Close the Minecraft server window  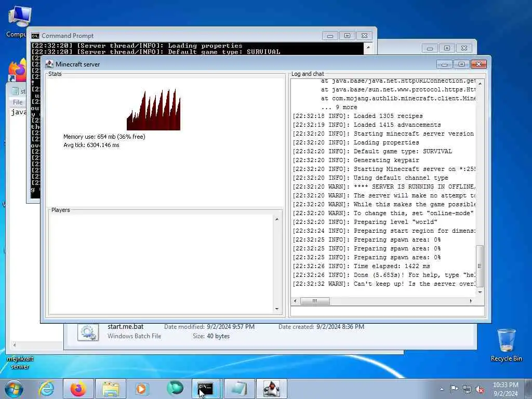pos(478,64)
